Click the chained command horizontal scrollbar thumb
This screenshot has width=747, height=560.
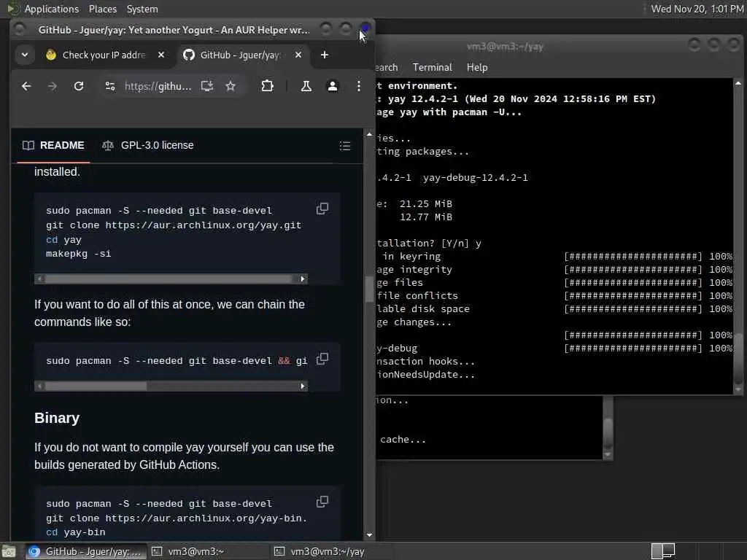96,386
